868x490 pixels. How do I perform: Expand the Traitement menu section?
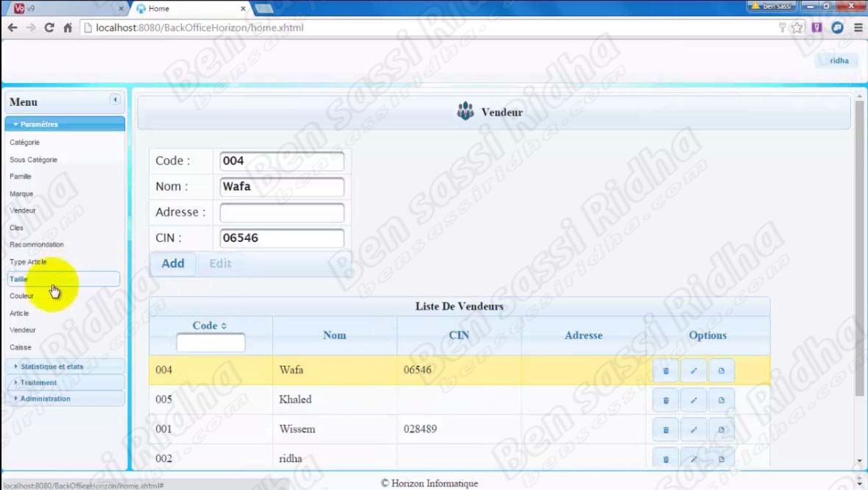38,383
